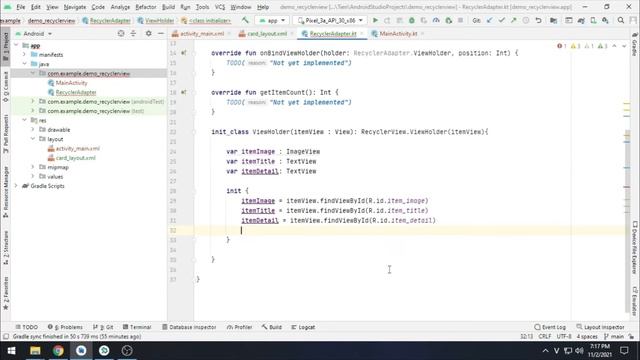The height and width of the screenshot is (360, 640).
Task: Open the Refactor menu
Action: point(146,7)
